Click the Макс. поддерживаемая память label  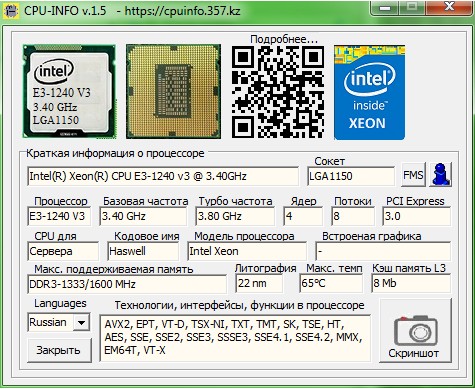[x=114, y=269]
